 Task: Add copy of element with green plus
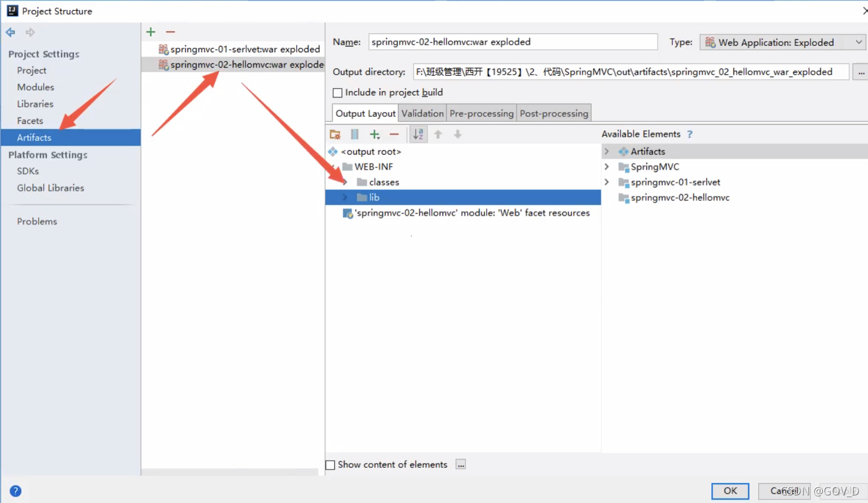374,135
